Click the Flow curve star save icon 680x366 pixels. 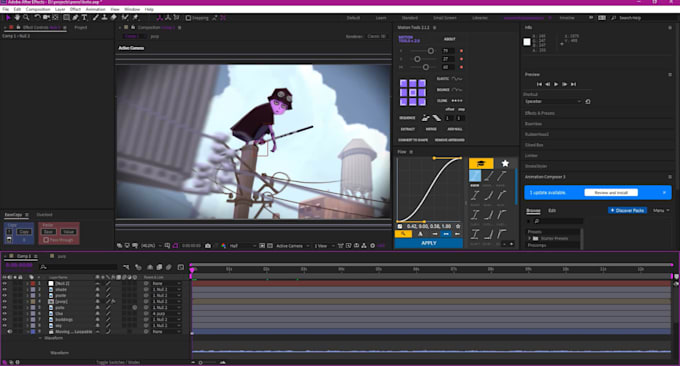(x=458, y=226)
